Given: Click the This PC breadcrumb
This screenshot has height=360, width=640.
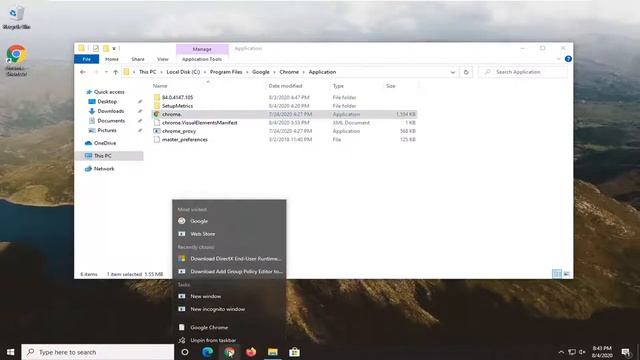Looking at the screenshot, I should [x=147, y=72].
